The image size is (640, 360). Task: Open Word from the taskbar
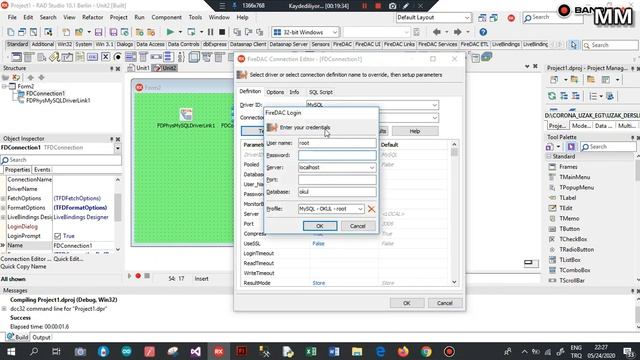pos(334,351)
